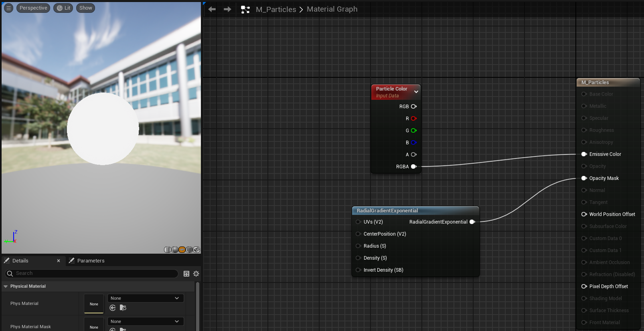Collapse the Physical Material section
This screenshot has height=331, width=644.
click(x=6, y=287)
